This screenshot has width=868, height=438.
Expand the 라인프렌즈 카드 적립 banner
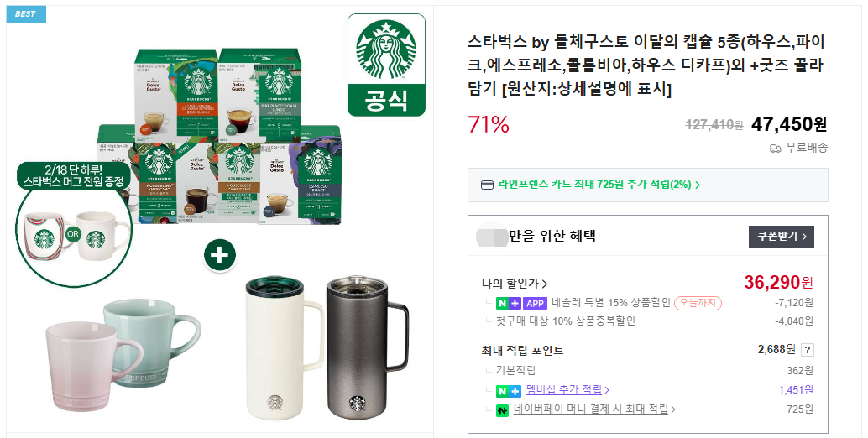tap(648, 185)
